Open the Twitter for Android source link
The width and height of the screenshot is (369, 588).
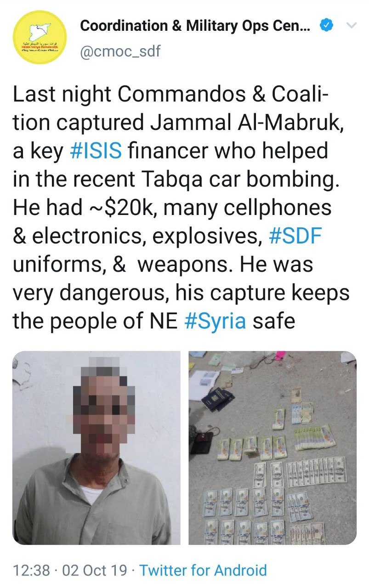(x=203, y=571)
